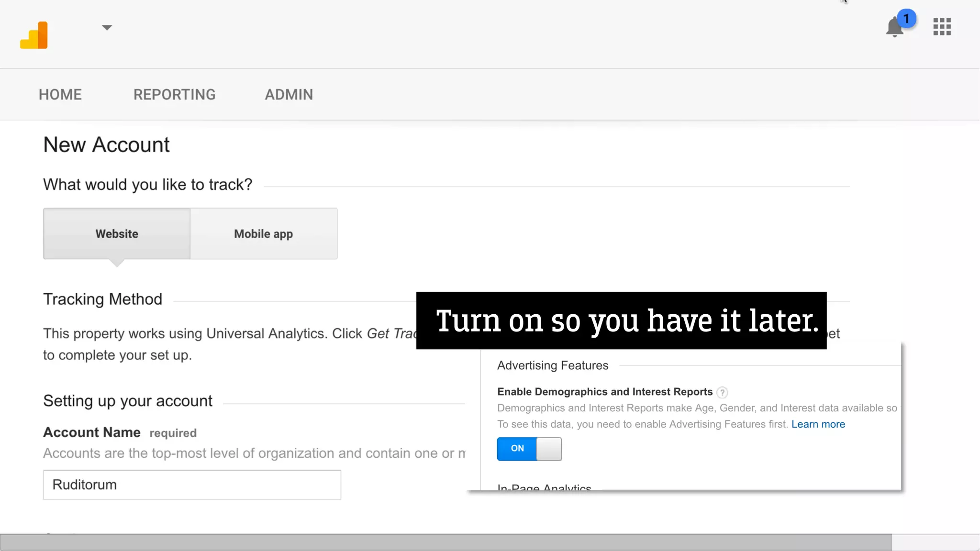This screenshot has width=980, height=551.
Task: Choose the Mobile app tracking option
Action: pyautogui.click(x=264, y=234)
